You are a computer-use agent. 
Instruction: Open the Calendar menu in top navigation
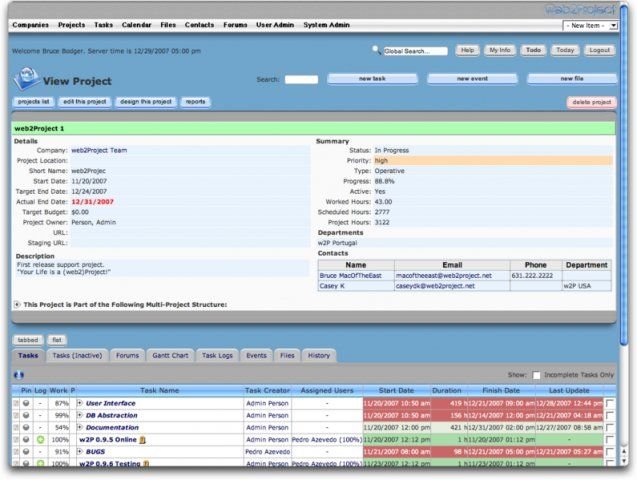(136, 22)
